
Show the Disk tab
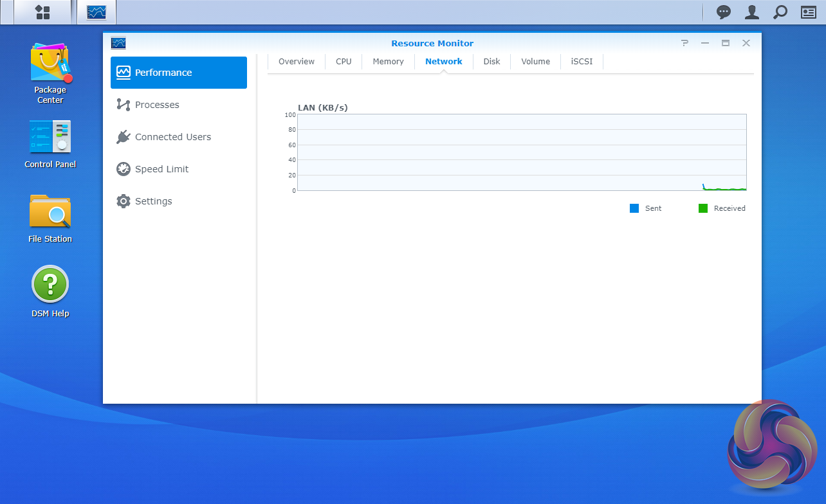(x=491, y=62)
